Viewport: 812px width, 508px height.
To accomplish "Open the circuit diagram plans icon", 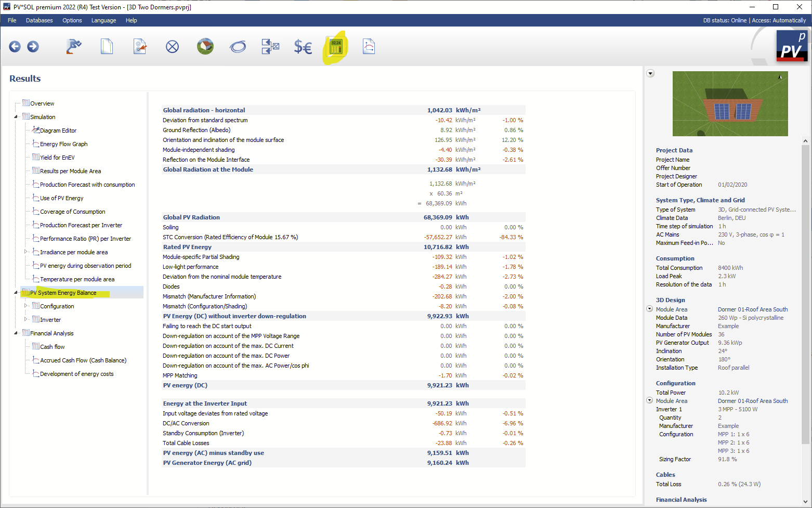I will click(270, 47).
